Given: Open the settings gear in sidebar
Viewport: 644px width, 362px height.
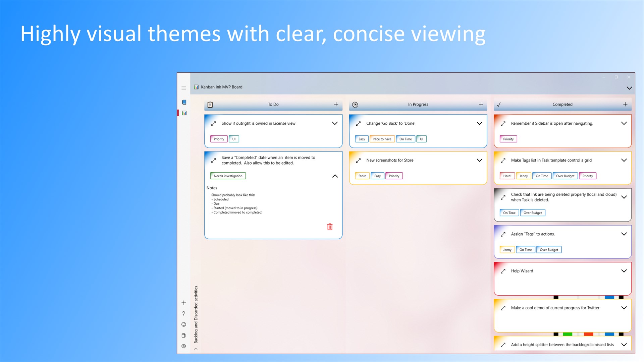Looking at the screenshot, I should 183,346.
